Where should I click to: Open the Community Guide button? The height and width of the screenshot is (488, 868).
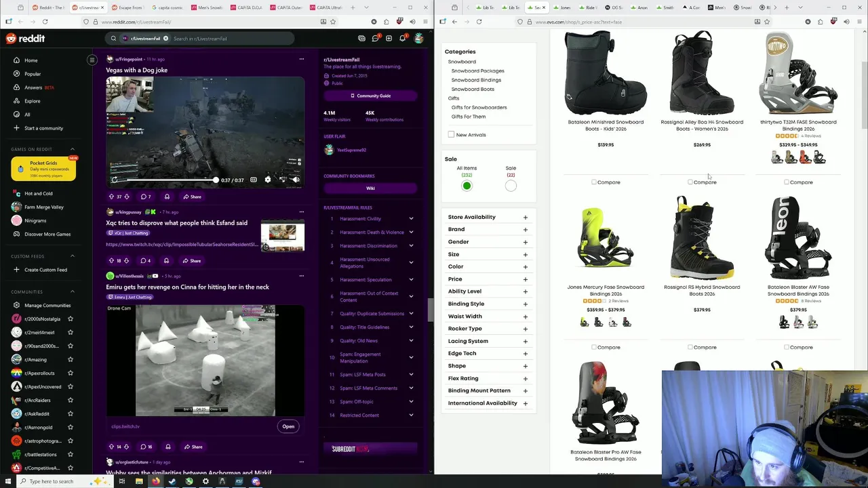coord(370,96)
